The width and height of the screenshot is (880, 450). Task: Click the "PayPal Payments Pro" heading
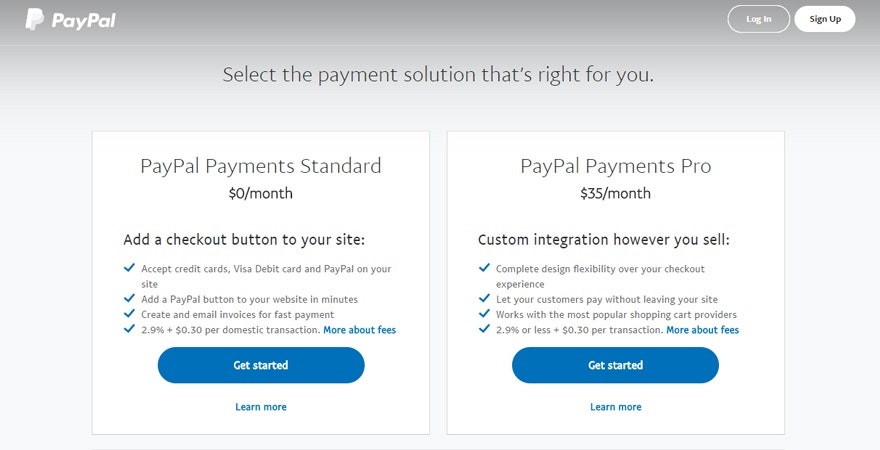pyautogui.click(x=616, y=166)
